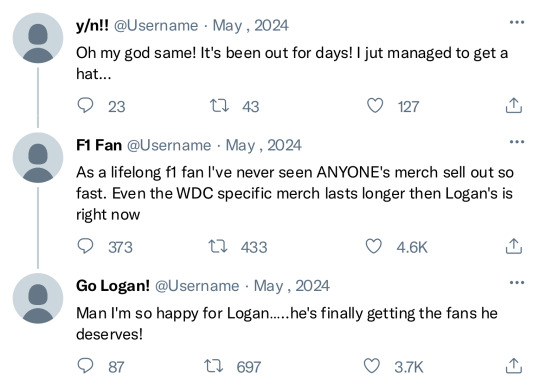Retweet the Go Logan! tweet with 697 retweets
This screenshot has height=389, width=540.
pos(214,366)
